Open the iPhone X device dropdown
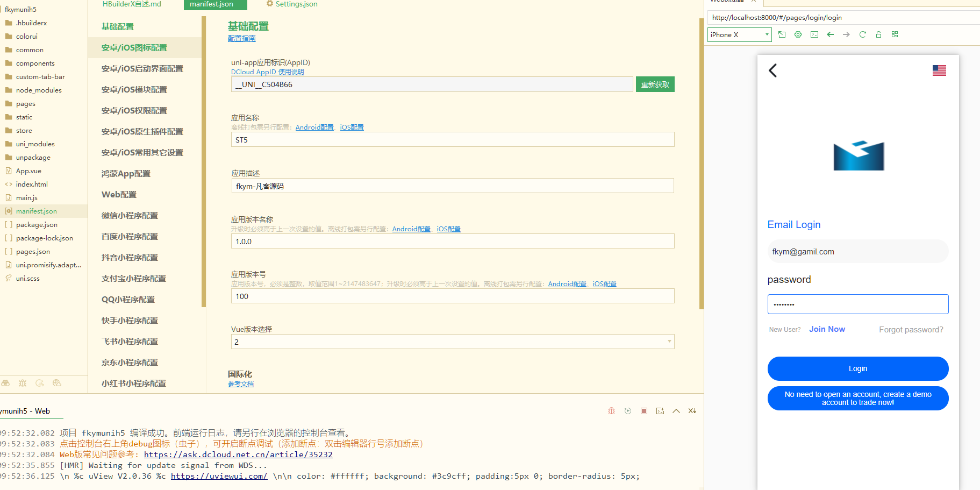Screen dimensions: 980x490 click(x=739, y=35)
